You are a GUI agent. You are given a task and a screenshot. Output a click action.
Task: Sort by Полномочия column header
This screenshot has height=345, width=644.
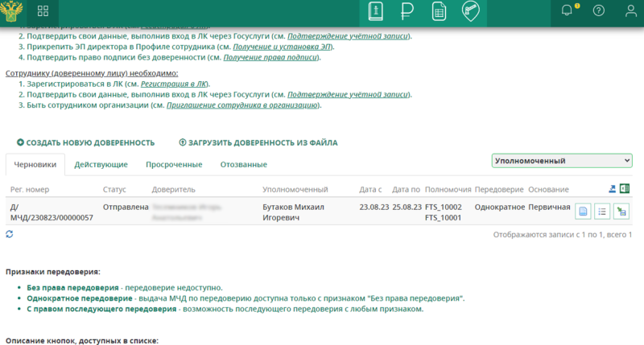pyautogui.click(x=448, y=190)
